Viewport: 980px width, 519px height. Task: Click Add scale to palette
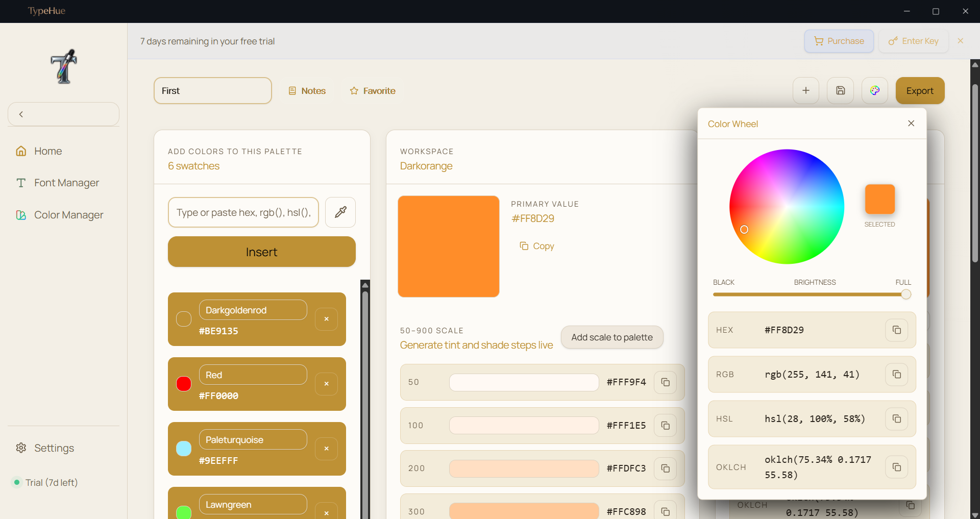click(612, 337)
